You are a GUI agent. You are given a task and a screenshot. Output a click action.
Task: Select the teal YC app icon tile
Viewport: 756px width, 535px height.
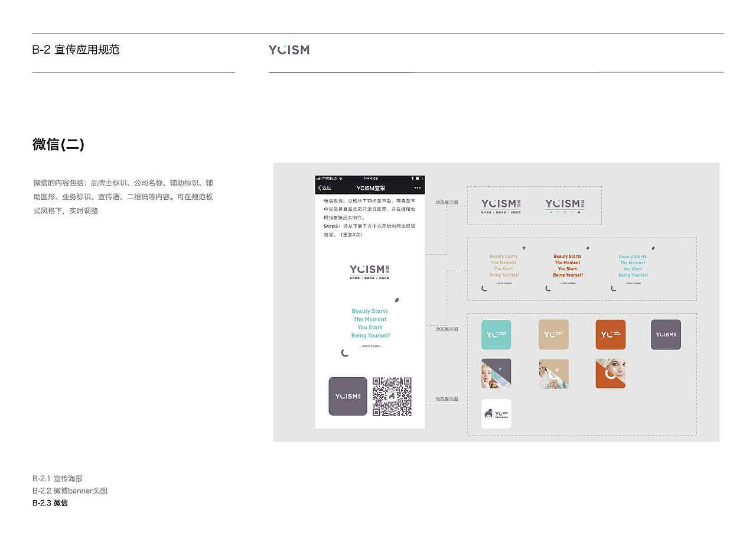coord(496,335)
